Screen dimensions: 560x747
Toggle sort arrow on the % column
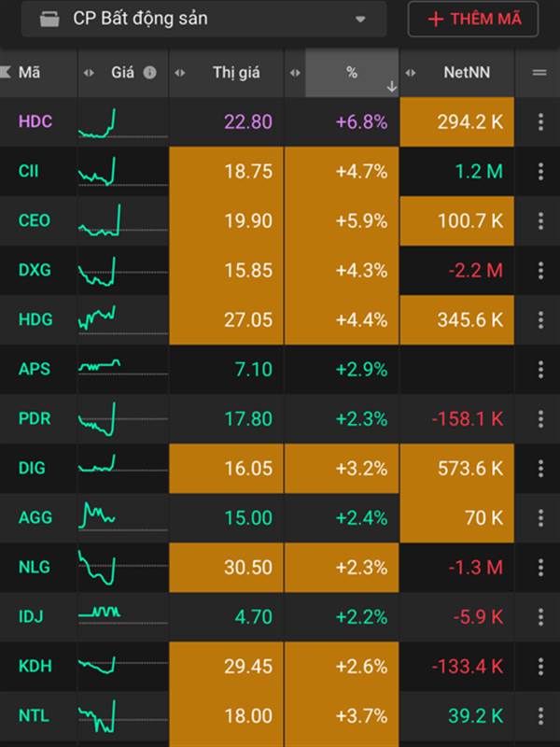point(391,86)
